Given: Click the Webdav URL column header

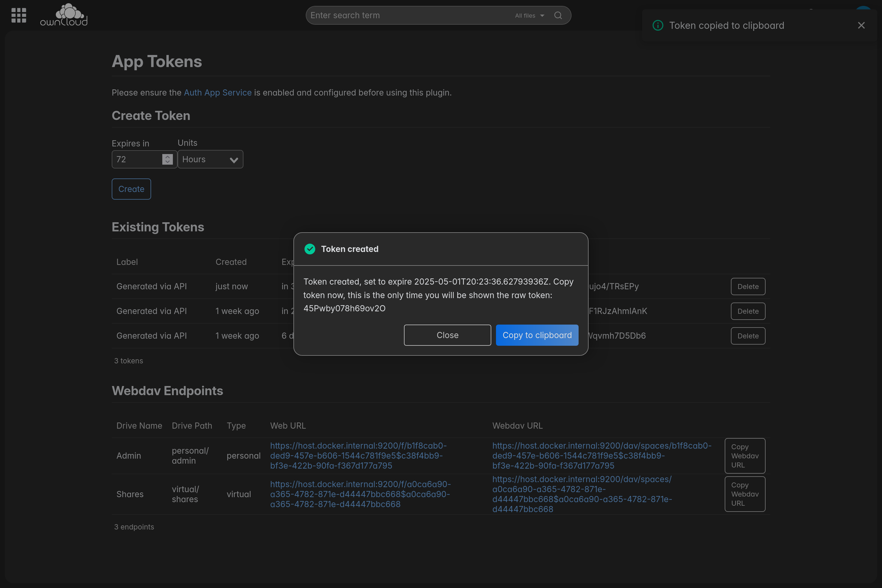Looking at the screenshot, I should 517,426.
